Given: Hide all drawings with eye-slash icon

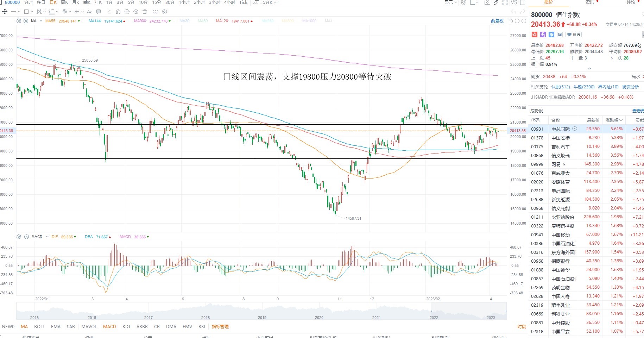Looking at the screenshot, I should pos(136,12).
